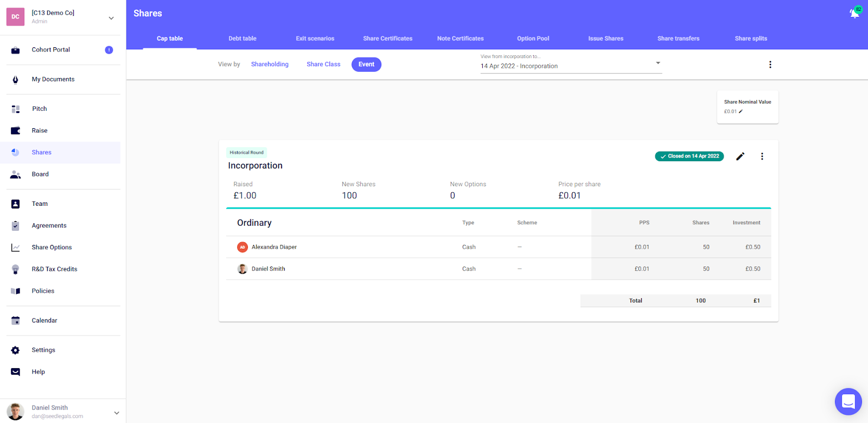868x423 pixels.
Task: Expand the C13 Demo Co company switcher
Action: click(x=111, y=18)
